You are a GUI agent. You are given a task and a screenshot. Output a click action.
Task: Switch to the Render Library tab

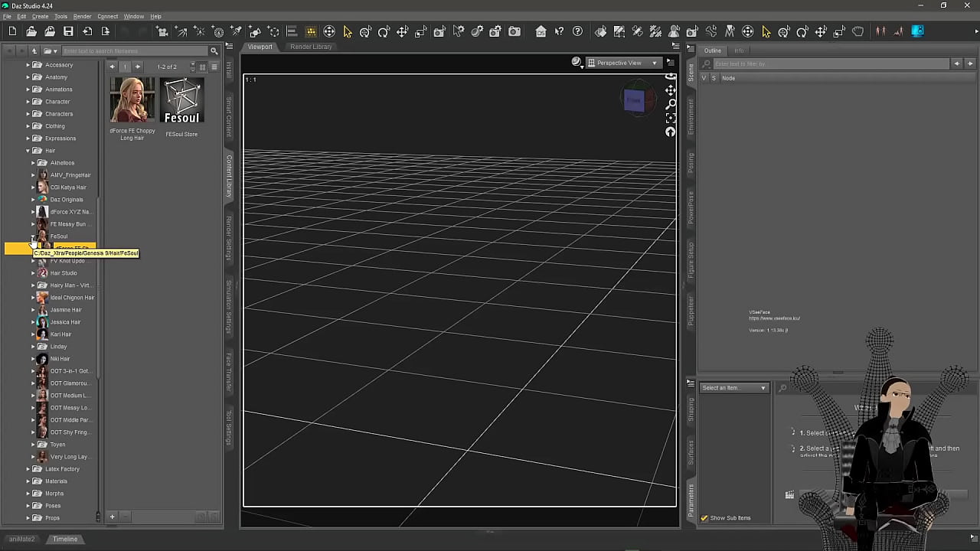[311, 47]
